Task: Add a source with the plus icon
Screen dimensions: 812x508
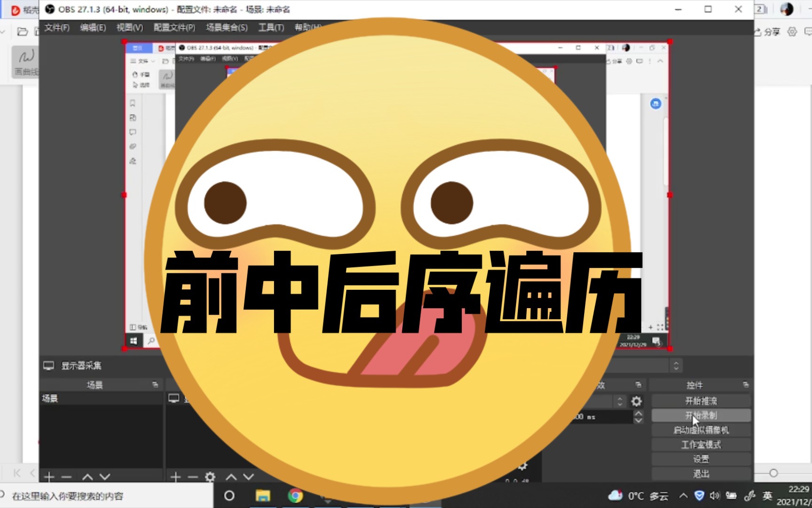Action: point(175,477)
